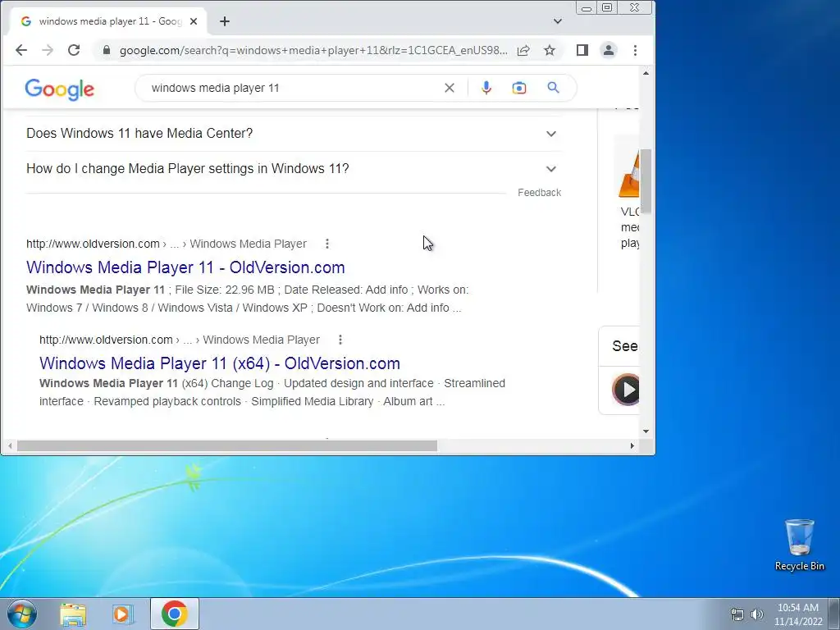
Task: Open a new tab
Action: 225,21
